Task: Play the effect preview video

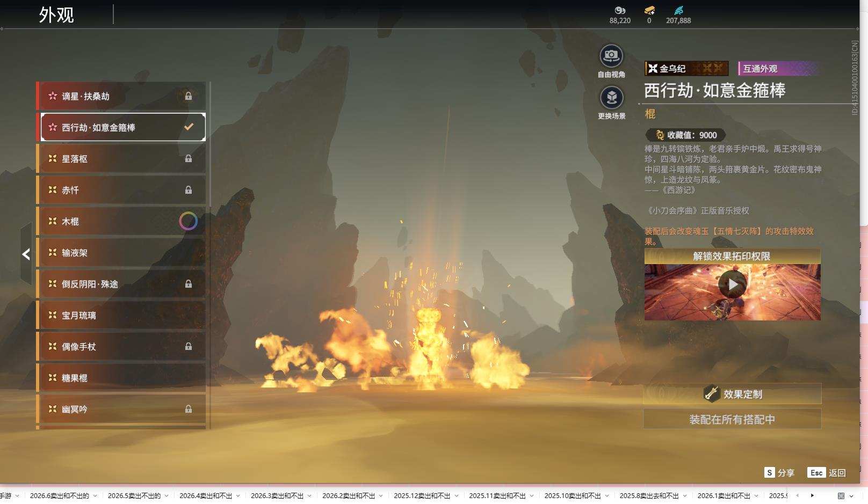Action: coord(733,284)
